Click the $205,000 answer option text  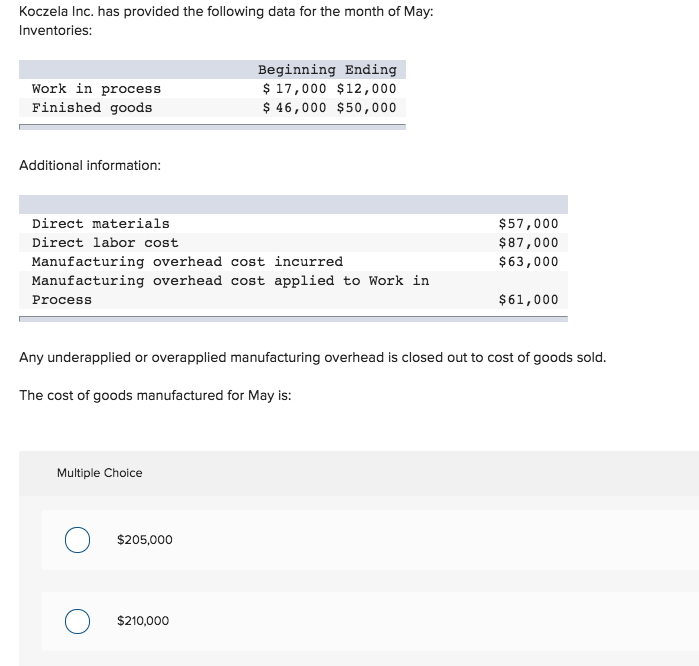(145, 540)
